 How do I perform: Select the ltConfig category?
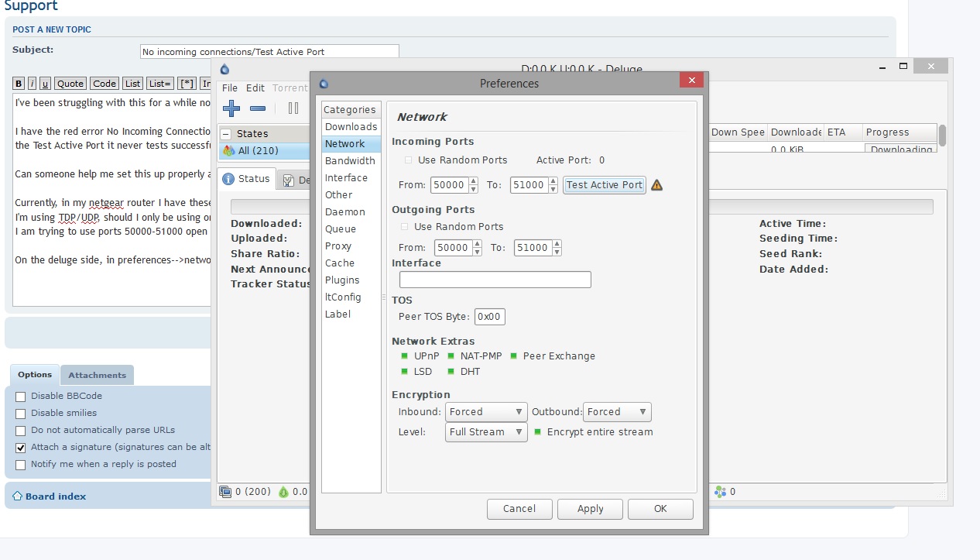click(351, 297)
